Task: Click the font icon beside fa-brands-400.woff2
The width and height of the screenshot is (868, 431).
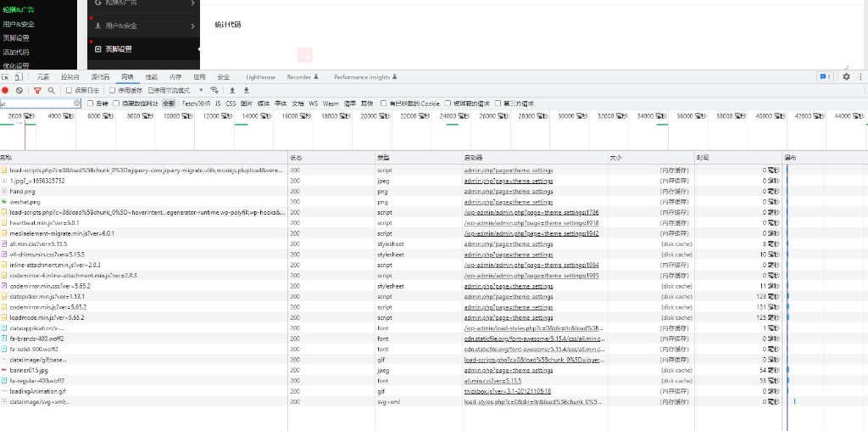Action: click(x=4, y=339)
